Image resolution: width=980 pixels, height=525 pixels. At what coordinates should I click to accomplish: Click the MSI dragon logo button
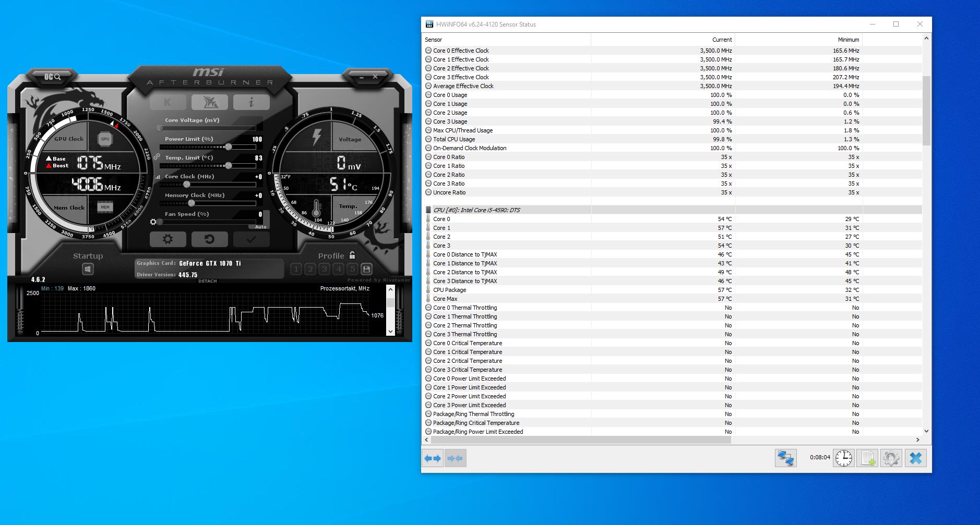(x=209, y=102)
